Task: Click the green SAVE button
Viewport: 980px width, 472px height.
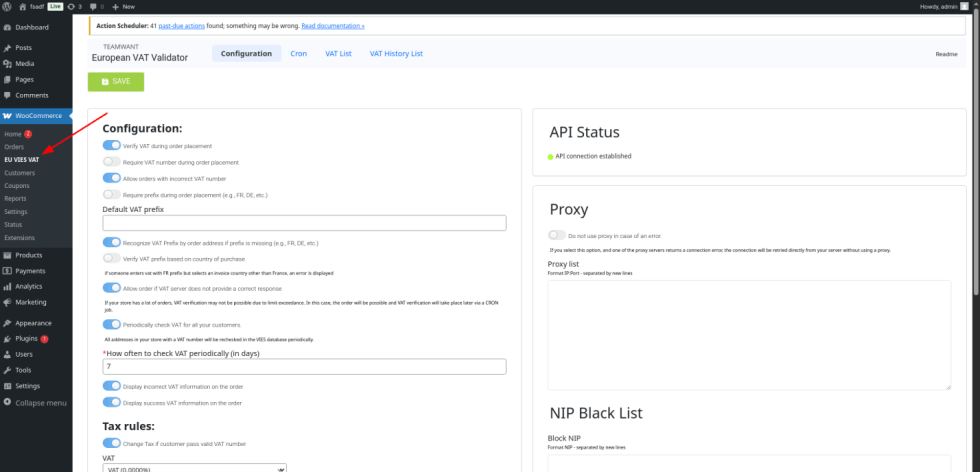Action: (x=116, y=81)
